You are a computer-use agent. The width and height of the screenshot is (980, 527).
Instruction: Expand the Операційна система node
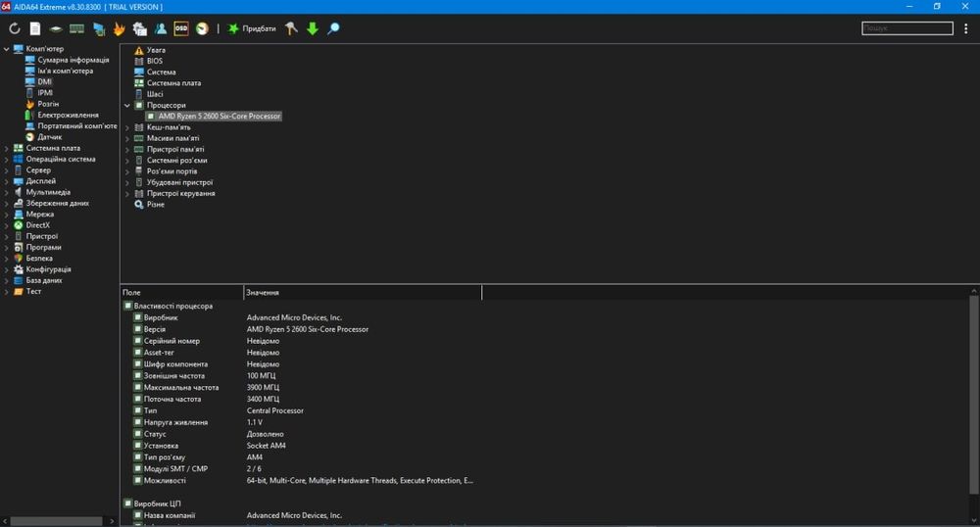(7, 160)
